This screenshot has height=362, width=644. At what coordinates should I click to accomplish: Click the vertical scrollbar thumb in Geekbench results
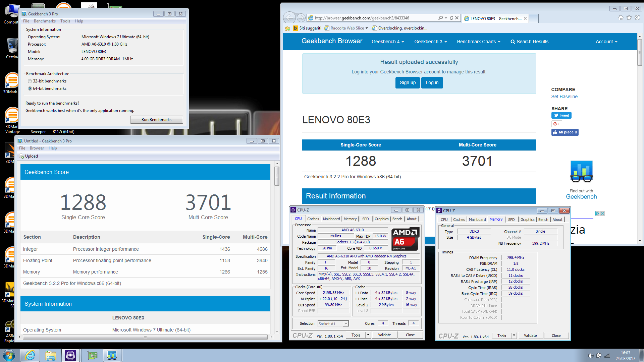pos(277,176)
